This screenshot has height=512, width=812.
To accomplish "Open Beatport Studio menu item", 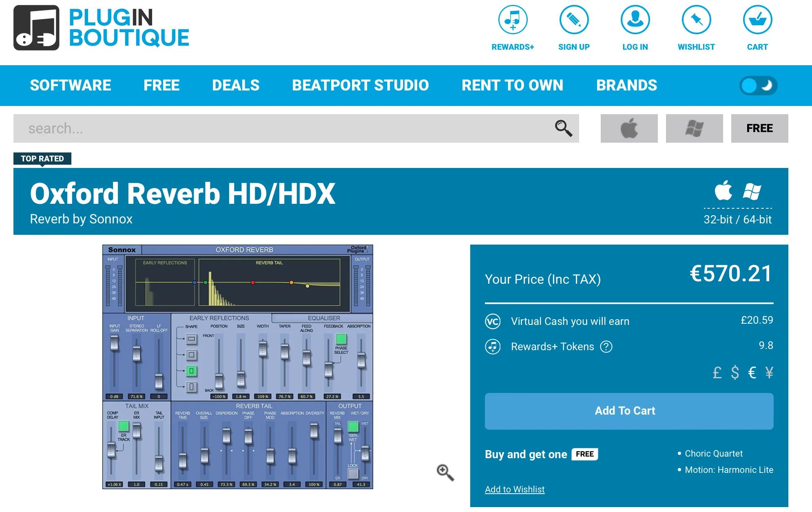I will (361, 85).
